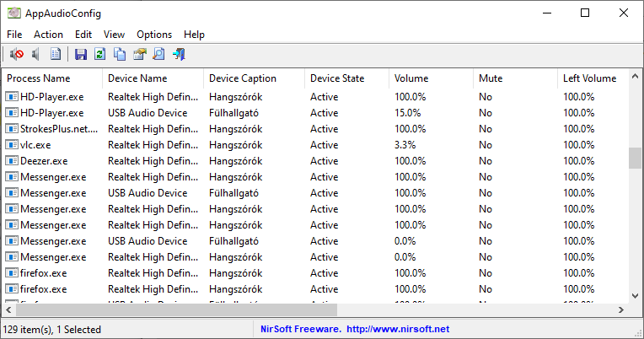Click the Mute speaker toolbar icon
644x339 pixels.
[16, 55]
